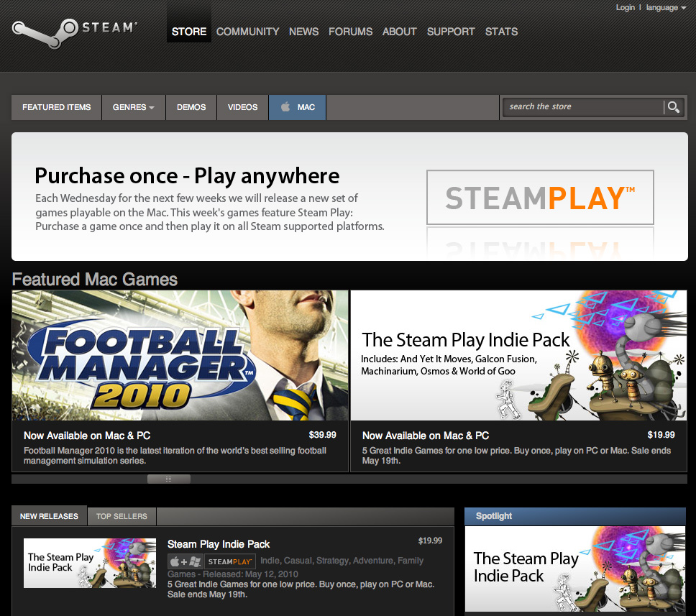Image resolution: width=696 pixels, height=616 pixels.
Task: Click the featured games carousel scrollbar handle
Action: click(x=169, y=479)
